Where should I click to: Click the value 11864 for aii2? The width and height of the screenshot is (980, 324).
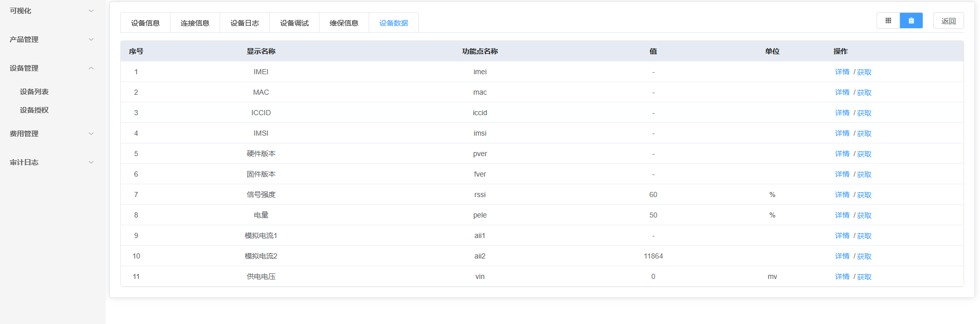point(653,256)
